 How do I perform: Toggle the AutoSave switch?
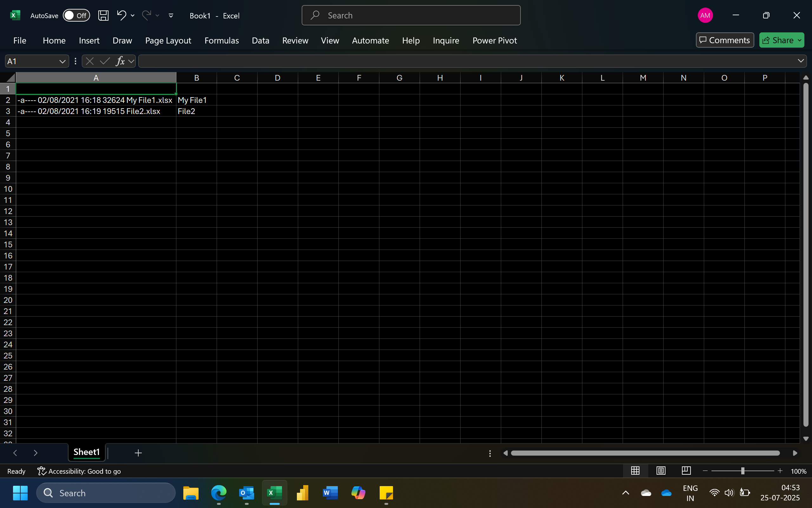(x=76, y=16)
